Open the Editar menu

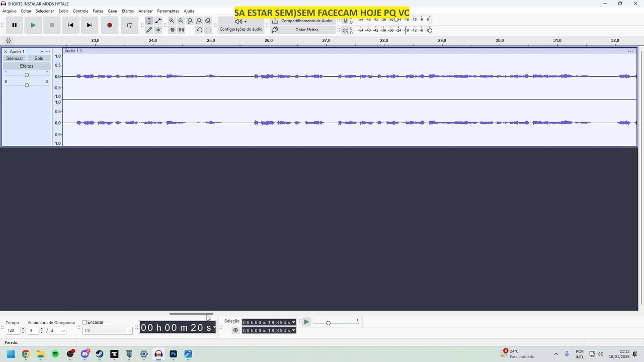26,11
